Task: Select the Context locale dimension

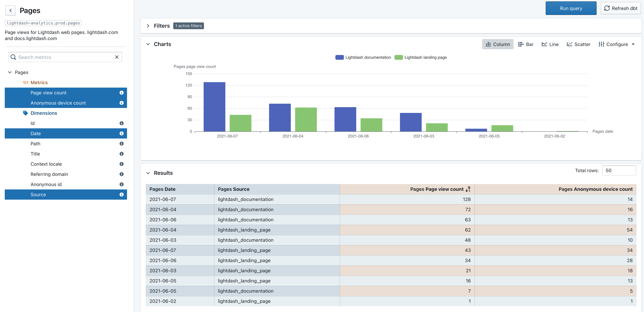Action: (x=66, y=164)
